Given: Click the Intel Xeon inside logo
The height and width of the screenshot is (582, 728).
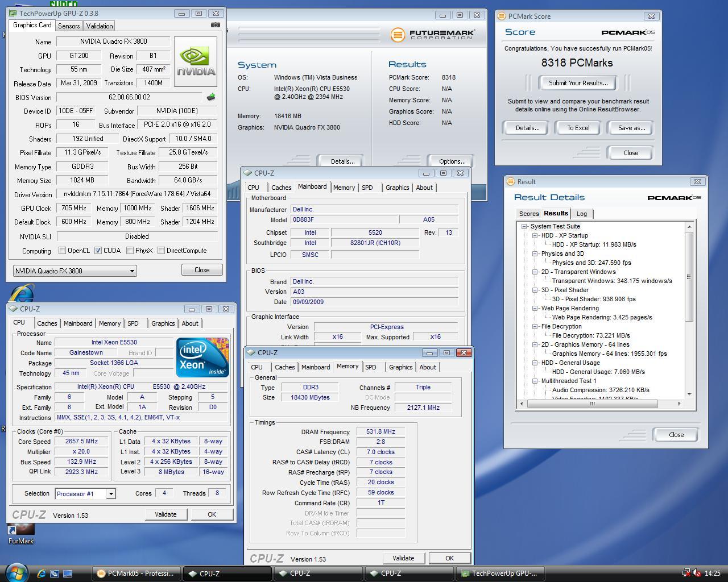Looking at the screenshot, I should [202, 357].
